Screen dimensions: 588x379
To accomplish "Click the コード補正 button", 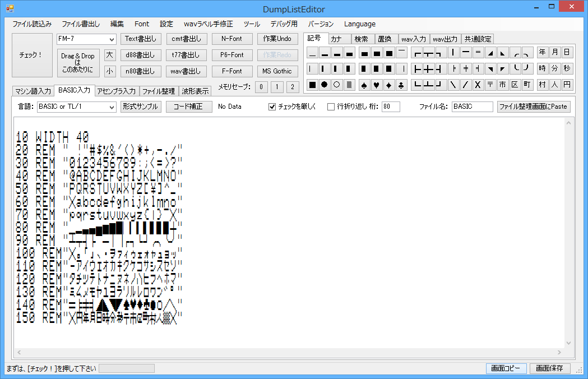I will pyautogui.click(x=189, y=107).
